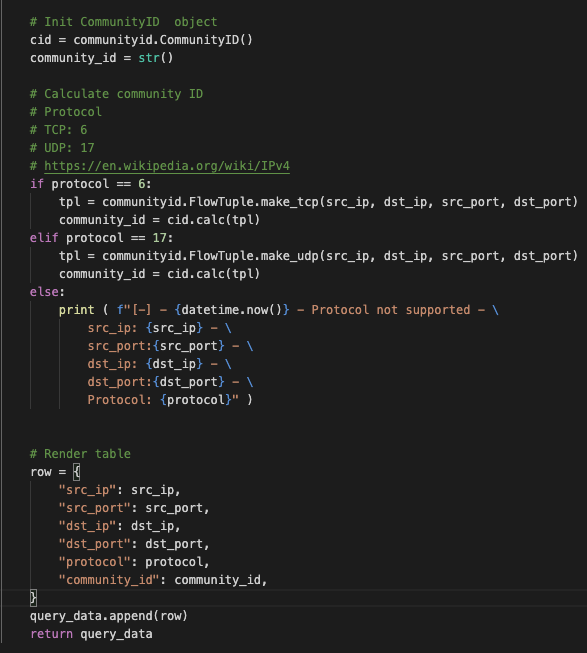This screenshot has height=653, width=587.
Task: Click 'return query_data' statement
Action: point(91,634)
